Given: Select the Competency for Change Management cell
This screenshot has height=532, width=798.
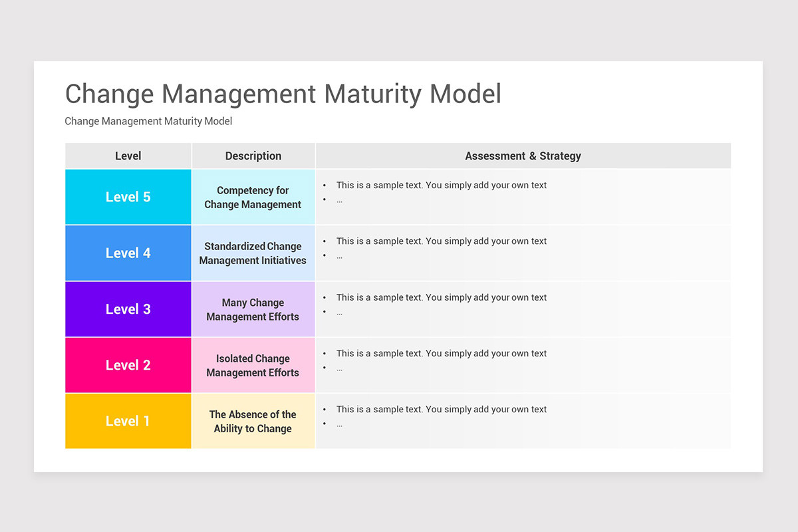Looking at the screenshot, I should tap(253, 197).
